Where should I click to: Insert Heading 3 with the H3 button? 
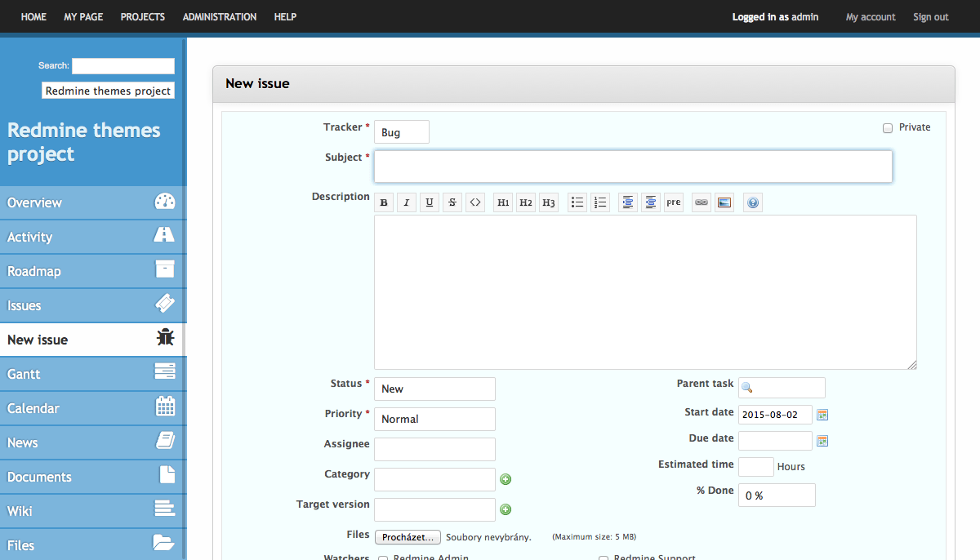pyautogui.click(x=549, y=202)
